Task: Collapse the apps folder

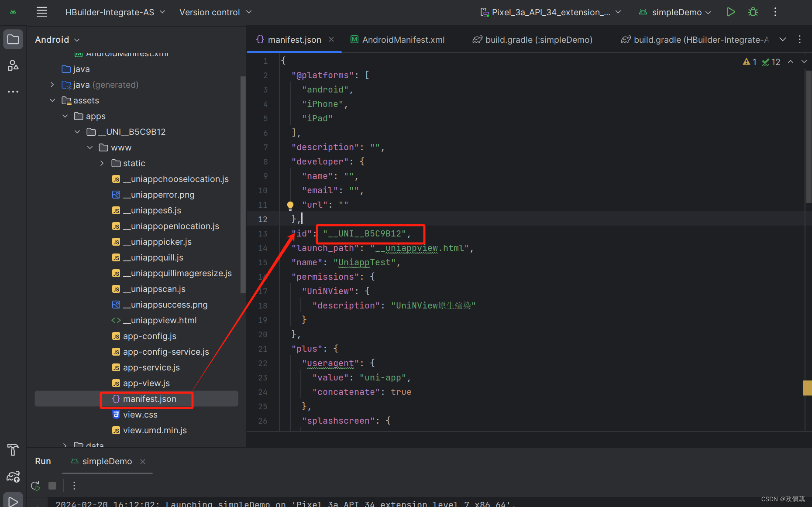Action: click(x=65, y=116)
